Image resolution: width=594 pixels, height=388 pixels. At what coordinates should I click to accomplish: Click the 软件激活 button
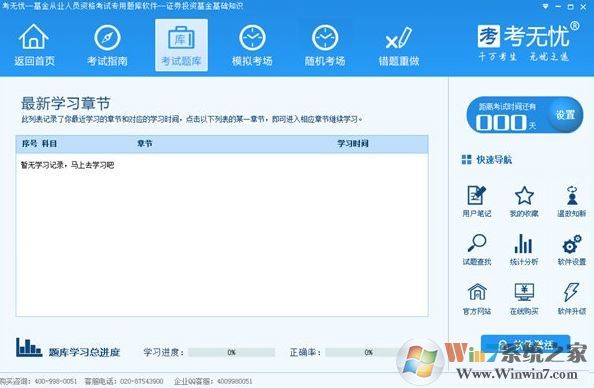pos(525,344)
